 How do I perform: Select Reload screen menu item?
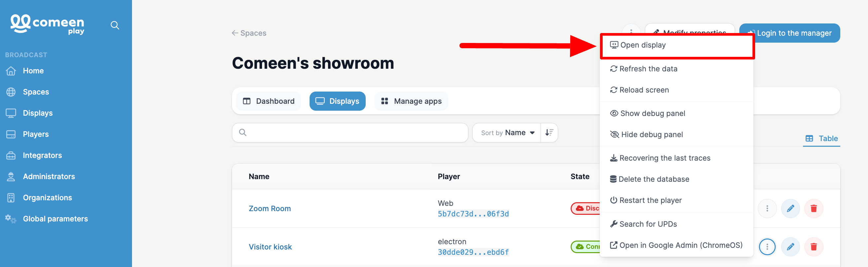(677, 90)
